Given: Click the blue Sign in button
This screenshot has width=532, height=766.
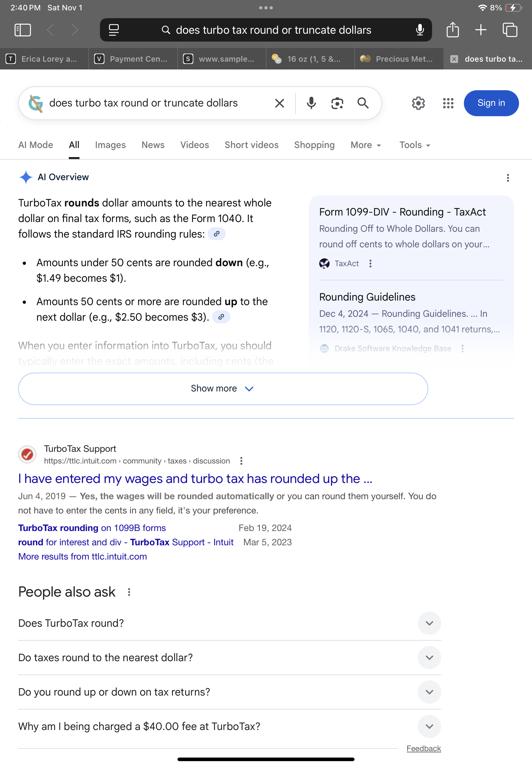Looking at the screenshot, I should [491, 103].
